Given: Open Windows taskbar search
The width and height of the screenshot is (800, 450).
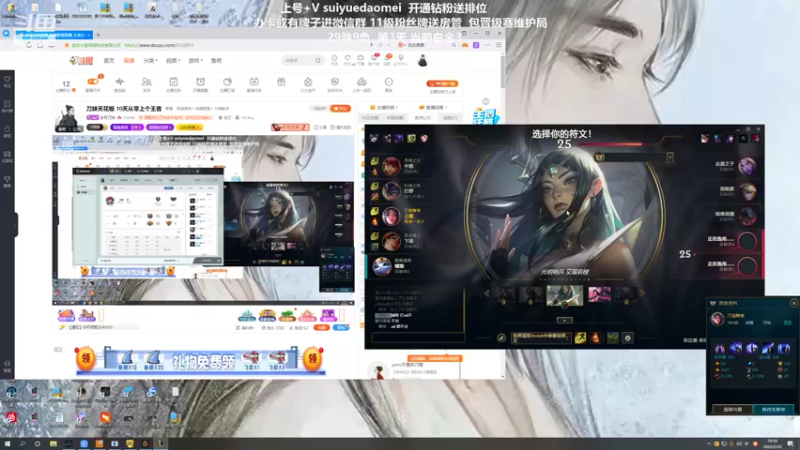Looking at the screenshot, I should coord(22,444).
